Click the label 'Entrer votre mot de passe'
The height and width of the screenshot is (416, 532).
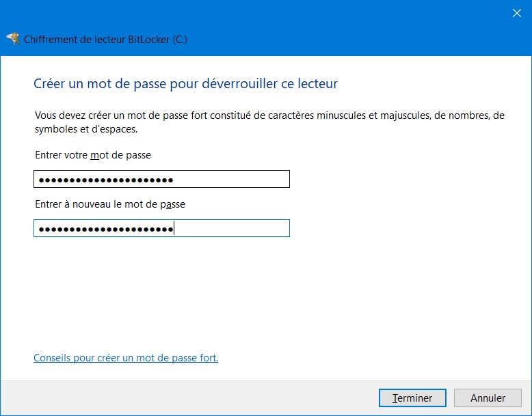93,155
